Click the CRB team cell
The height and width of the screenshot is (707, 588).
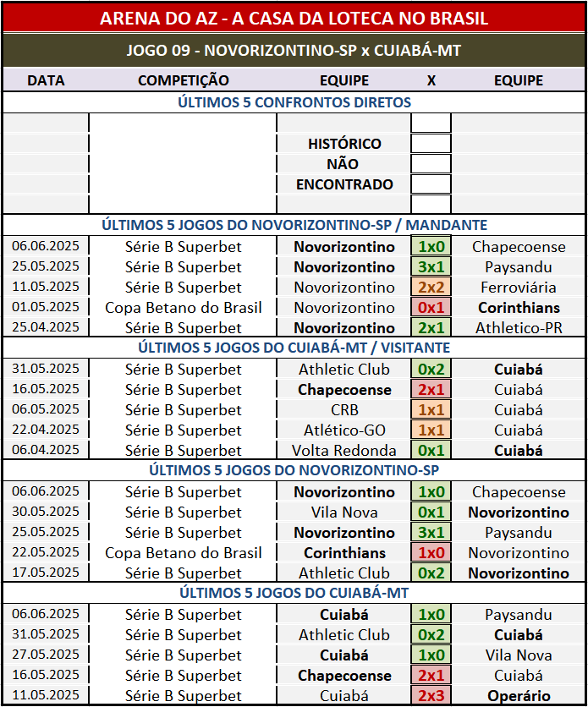pyautogui.click(x=344, y=410)
